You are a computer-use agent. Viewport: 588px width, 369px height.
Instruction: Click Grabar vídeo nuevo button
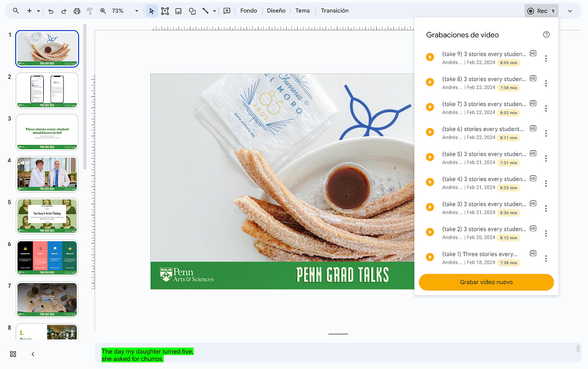pos(486,282)
